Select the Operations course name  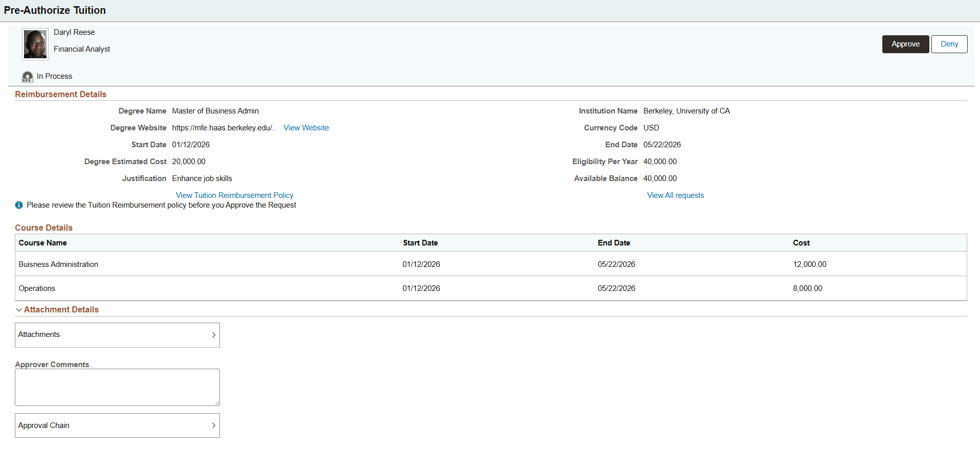coord(37,288)
